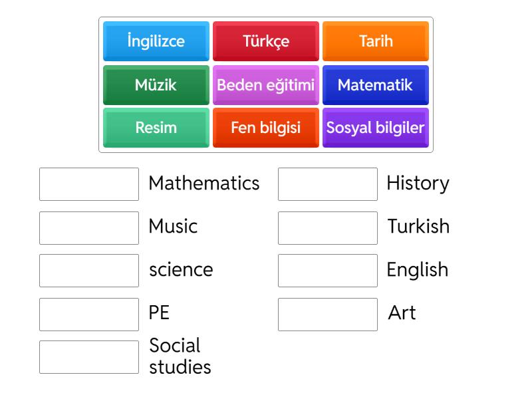Click the History label text
This screenshot has width=532, height=399.
(x=418, y=184)
